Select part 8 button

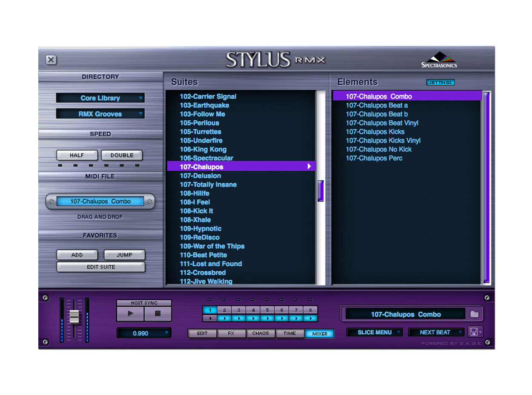310,310
